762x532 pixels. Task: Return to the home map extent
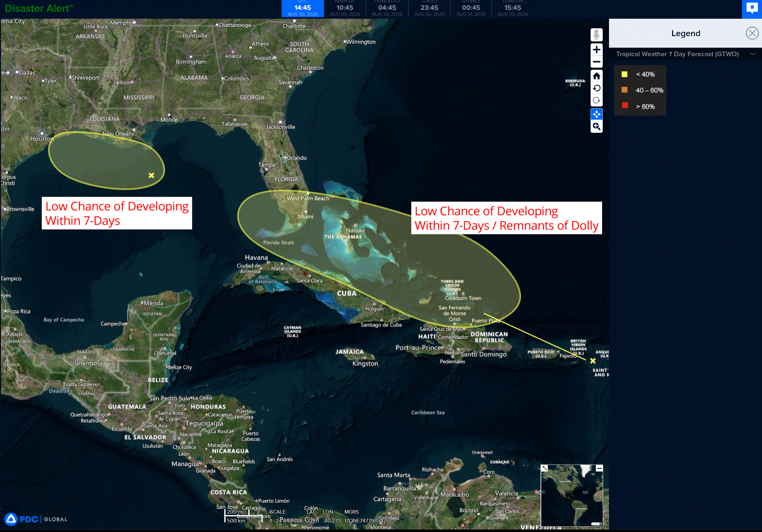[597, 76]
